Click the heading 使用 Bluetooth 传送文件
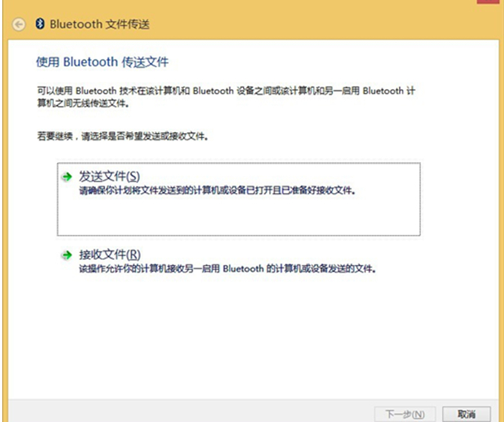This screenshot has height=422, width=504. 107,62
